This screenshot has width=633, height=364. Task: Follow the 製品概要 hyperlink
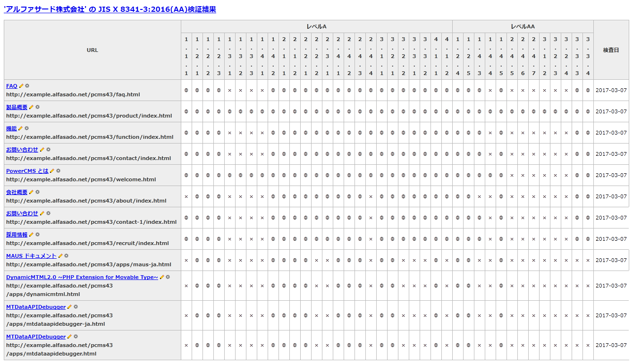16,107
